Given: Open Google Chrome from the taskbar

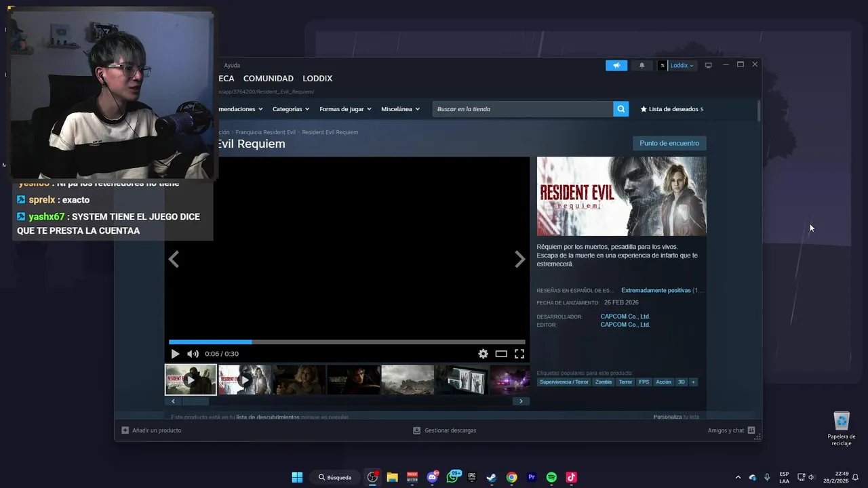Looking at the screenshot, I should 512,477.
